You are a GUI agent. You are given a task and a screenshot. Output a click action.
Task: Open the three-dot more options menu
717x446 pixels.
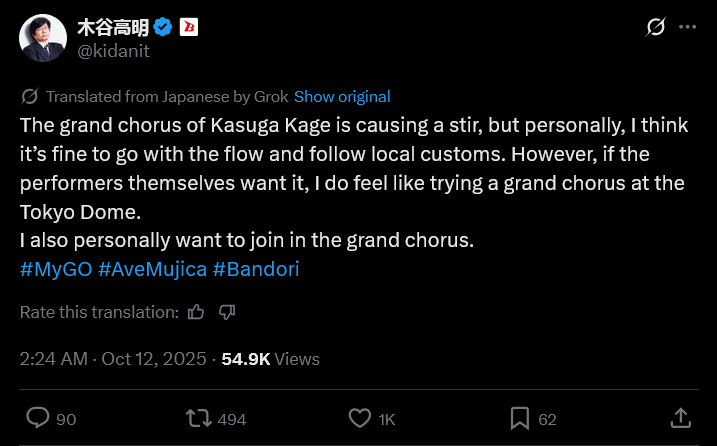(688, 27)
